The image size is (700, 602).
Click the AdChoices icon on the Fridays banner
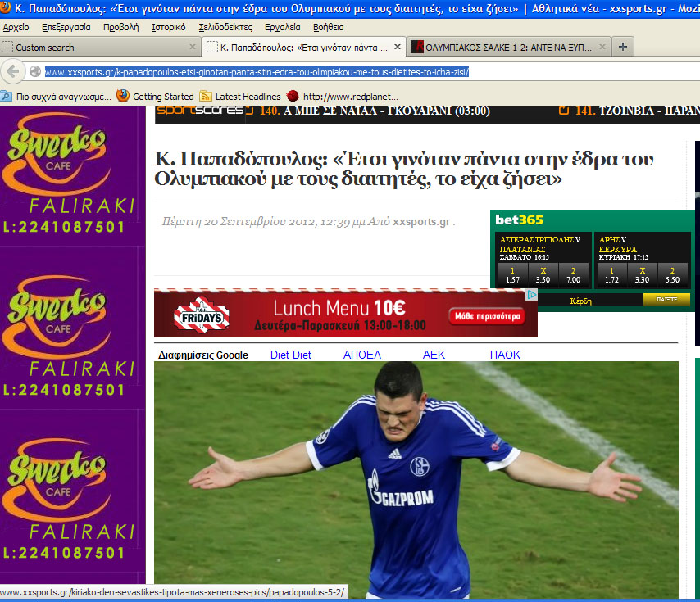point(532,294)
